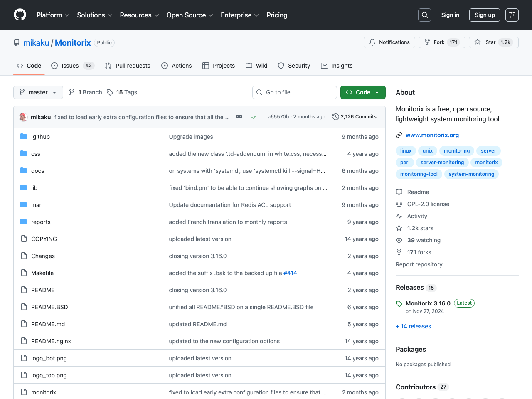This screenshot has height=399, width=532.
Task: Visit the www.monitorix.org link
Action: pos(432,135)
